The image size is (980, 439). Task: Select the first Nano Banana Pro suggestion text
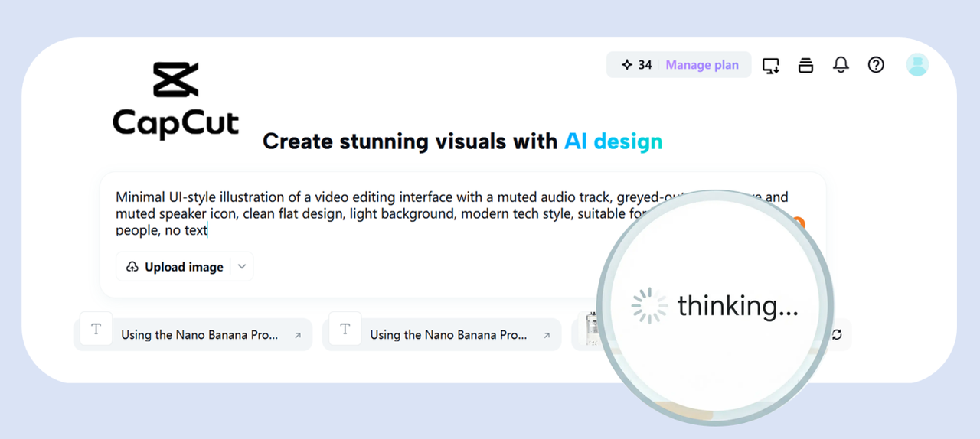tap(200, 335)
